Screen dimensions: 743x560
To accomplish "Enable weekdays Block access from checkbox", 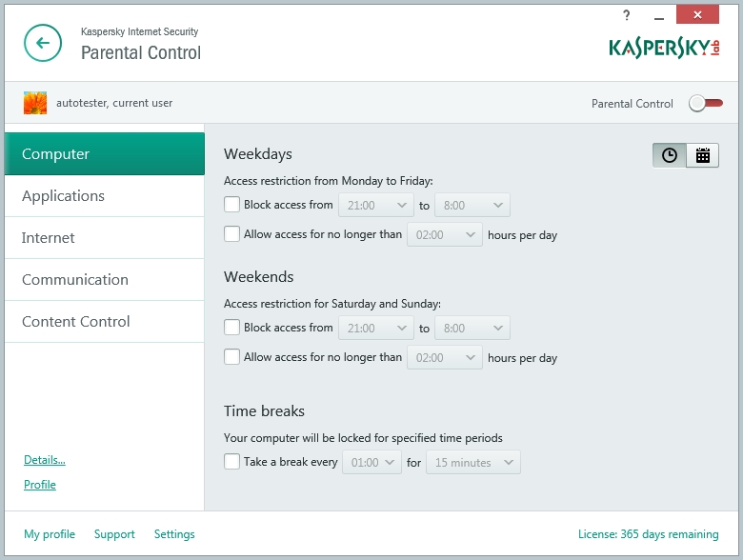I will [231, 205].
